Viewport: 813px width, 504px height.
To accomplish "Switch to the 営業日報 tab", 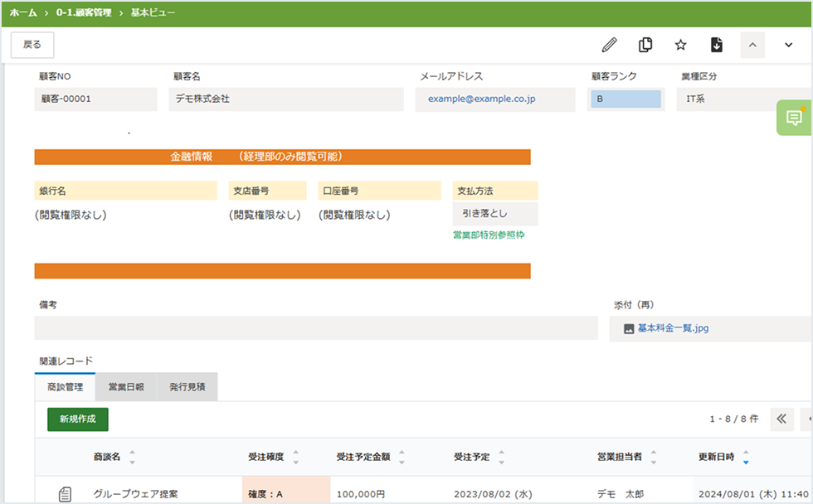I will pos(126,387).
